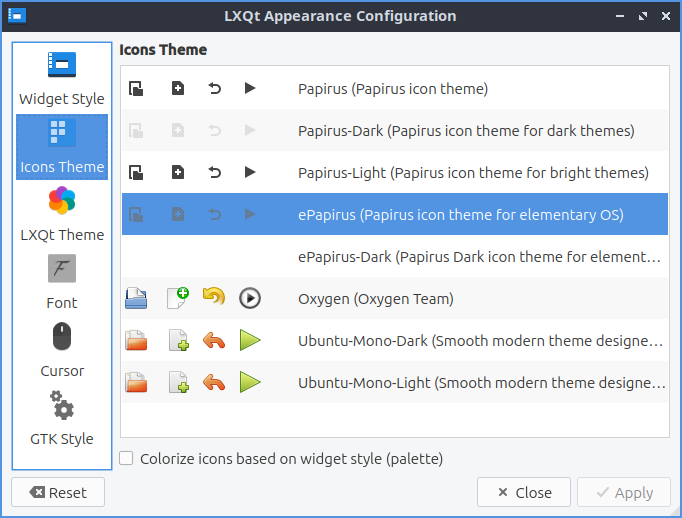The image size is (682, 518).
Task: Click the Close button at bottom
Action: click(523, 492)
